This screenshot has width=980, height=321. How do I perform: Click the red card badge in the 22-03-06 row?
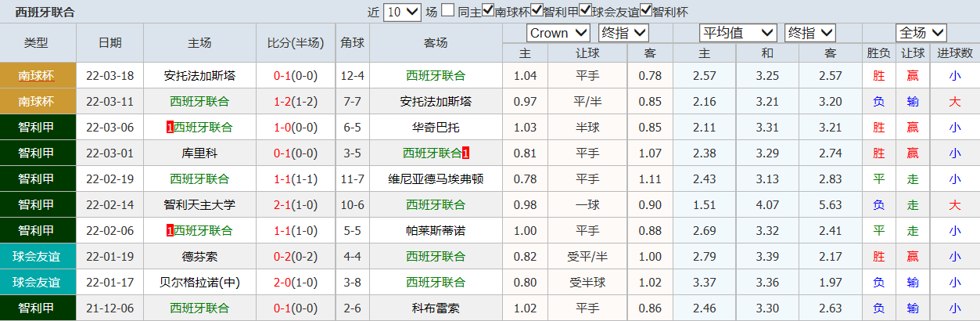(x=170, y=128)
